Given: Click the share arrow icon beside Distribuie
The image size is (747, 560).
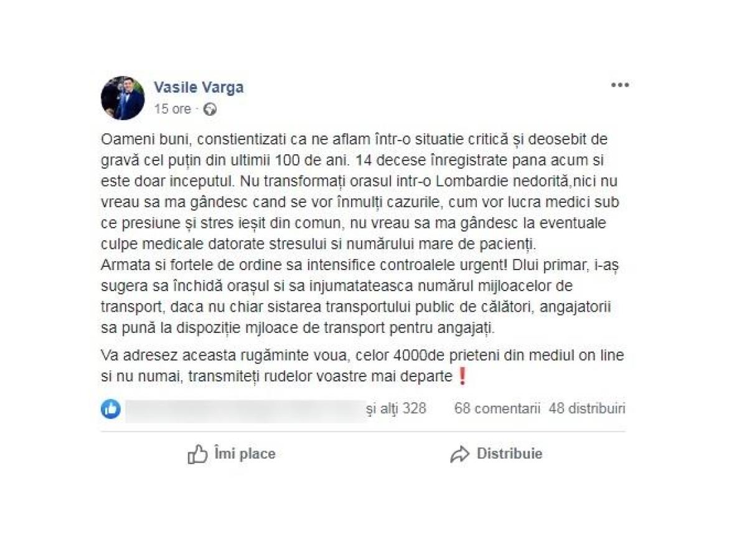Looking at the screenshot, I should click(x=459, y=454).
